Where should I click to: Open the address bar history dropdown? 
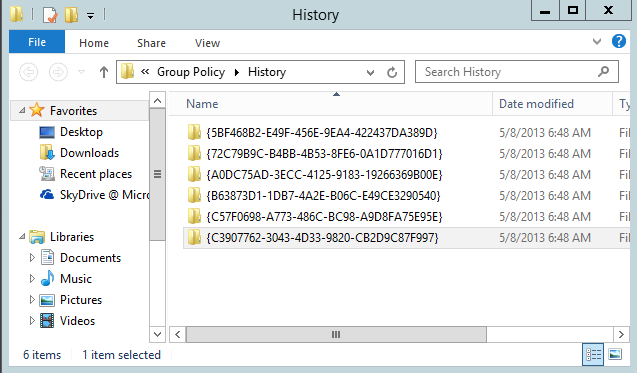pos(370,73)
